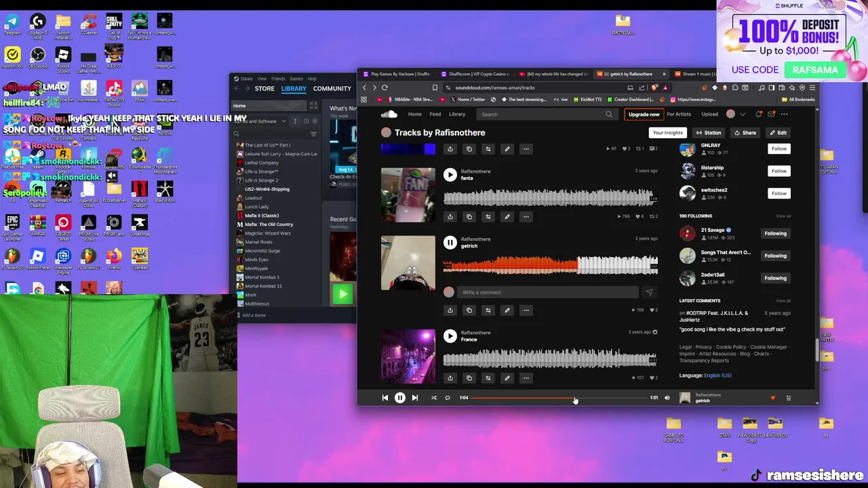Copy link of the getrich track

469,310
